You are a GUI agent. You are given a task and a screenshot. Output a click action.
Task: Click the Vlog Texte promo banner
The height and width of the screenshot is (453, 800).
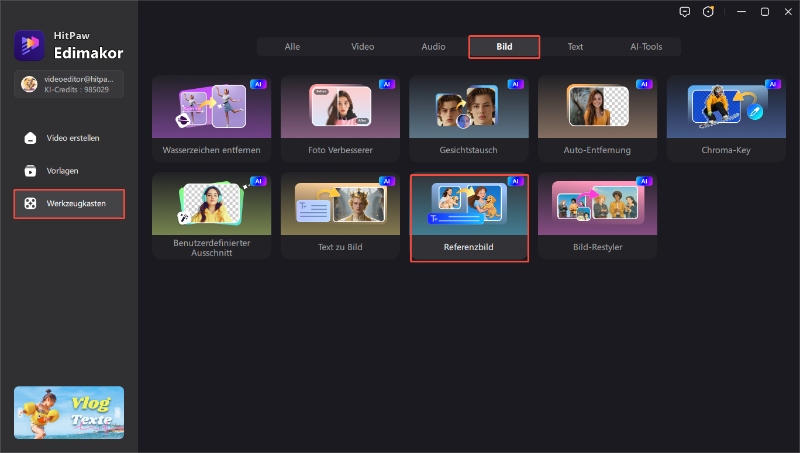click(x=69, y=412)
